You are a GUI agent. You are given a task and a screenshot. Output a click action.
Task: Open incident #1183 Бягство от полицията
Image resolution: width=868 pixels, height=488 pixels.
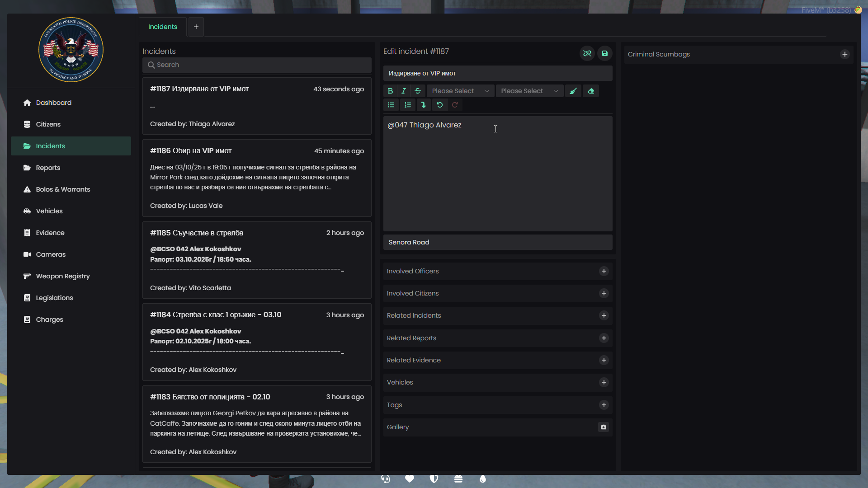[x=257, y=424]
